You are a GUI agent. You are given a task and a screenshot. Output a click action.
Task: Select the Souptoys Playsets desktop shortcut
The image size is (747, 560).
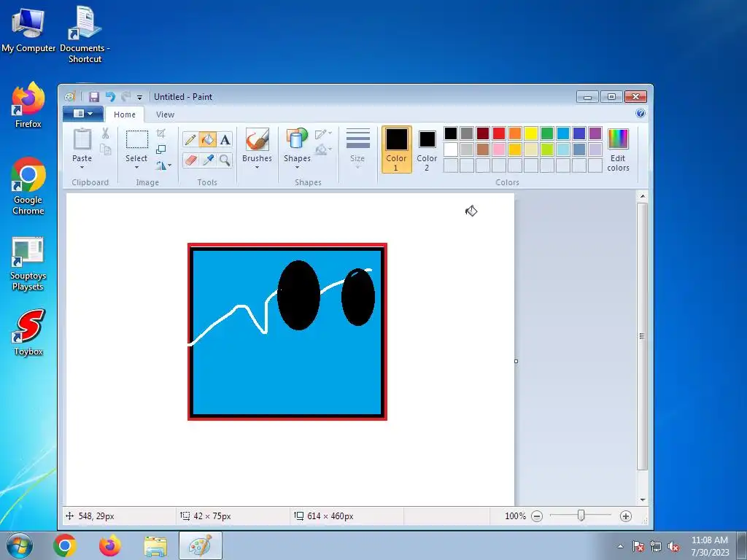(28, 263)
